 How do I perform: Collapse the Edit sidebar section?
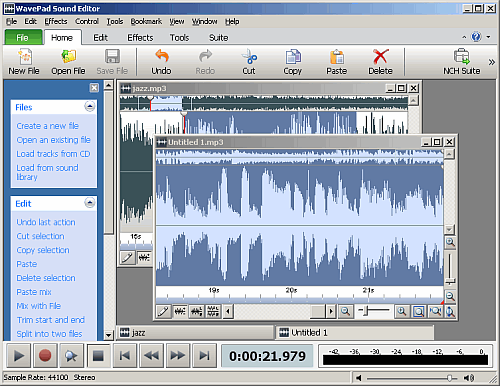click(90, 203)
